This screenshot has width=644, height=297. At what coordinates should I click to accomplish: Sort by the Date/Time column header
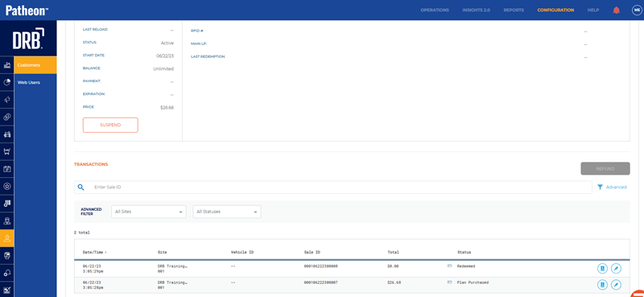click(94, 252)
